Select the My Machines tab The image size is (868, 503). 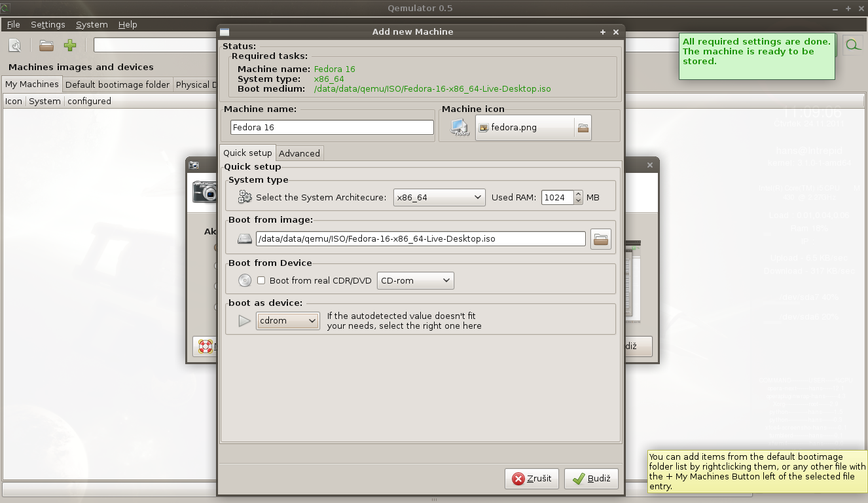pyautogui.click(x=32, y=84)
